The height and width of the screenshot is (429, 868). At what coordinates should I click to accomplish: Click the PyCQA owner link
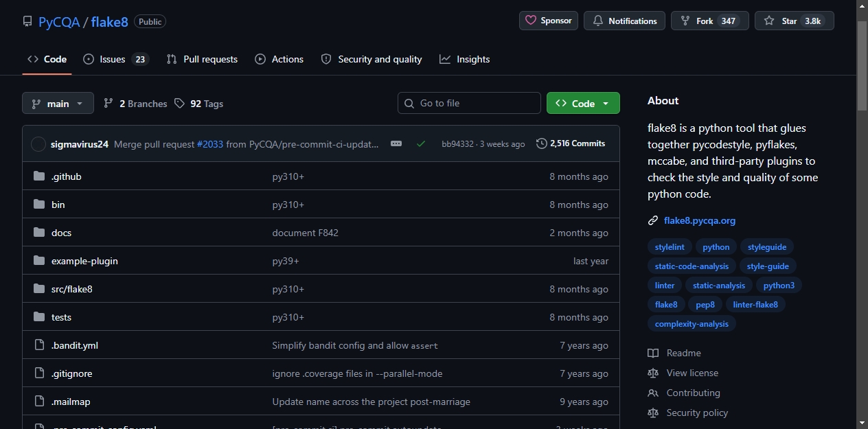tap(58, 21)
